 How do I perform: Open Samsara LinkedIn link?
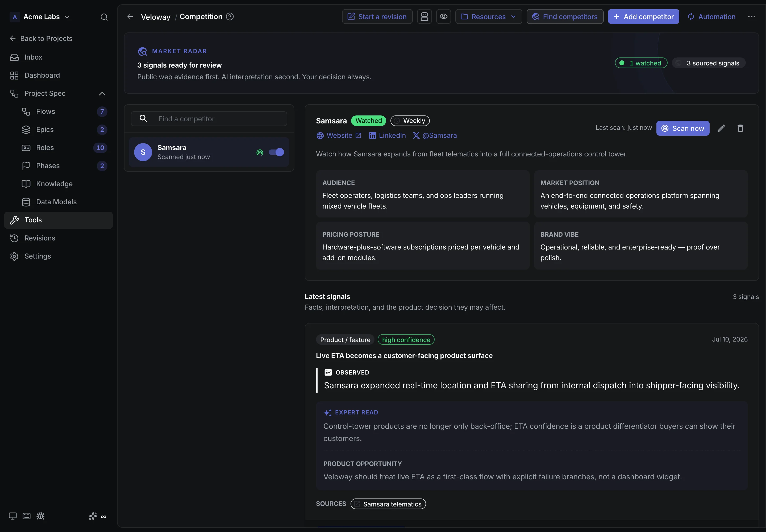[387, 135]
